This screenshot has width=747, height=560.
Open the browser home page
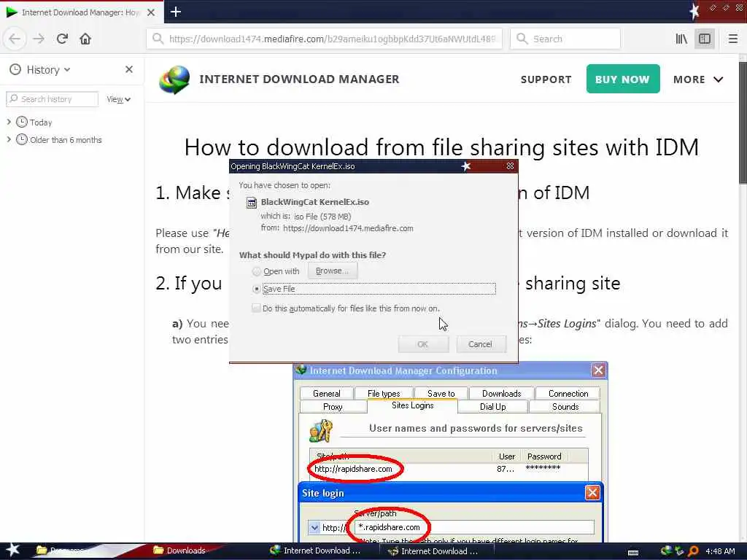[x=85, y=39]
